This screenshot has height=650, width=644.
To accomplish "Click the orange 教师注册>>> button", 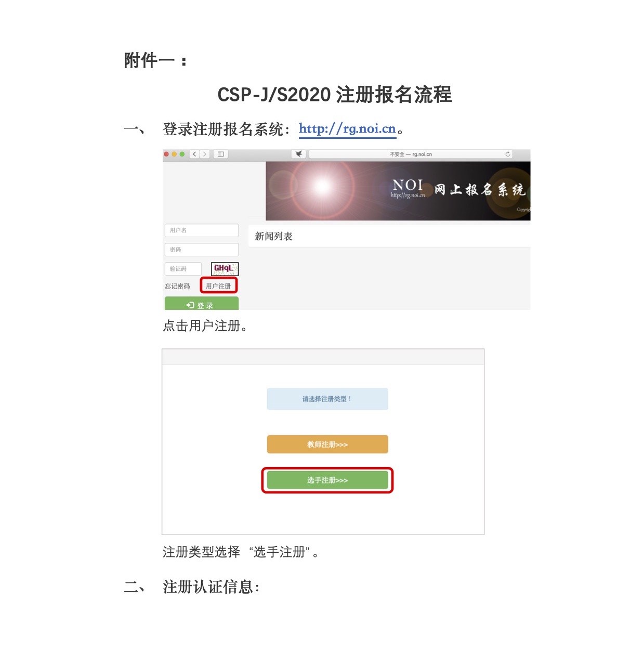I will pyautogui.click(x=327, y=445).
